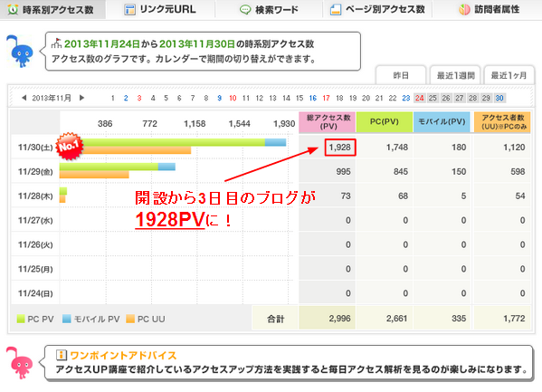The image size is (542, 392).
Task: Click the blue モバイル PV legend swatch
Action: [x=66, y=319]
